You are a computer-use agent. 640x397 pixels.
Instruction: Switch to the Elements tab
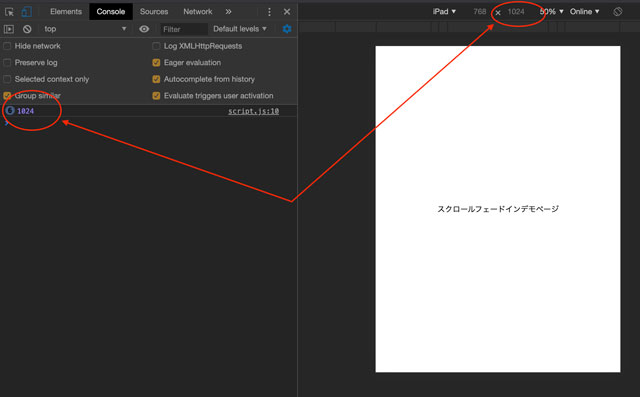click(x=66, y=12)
